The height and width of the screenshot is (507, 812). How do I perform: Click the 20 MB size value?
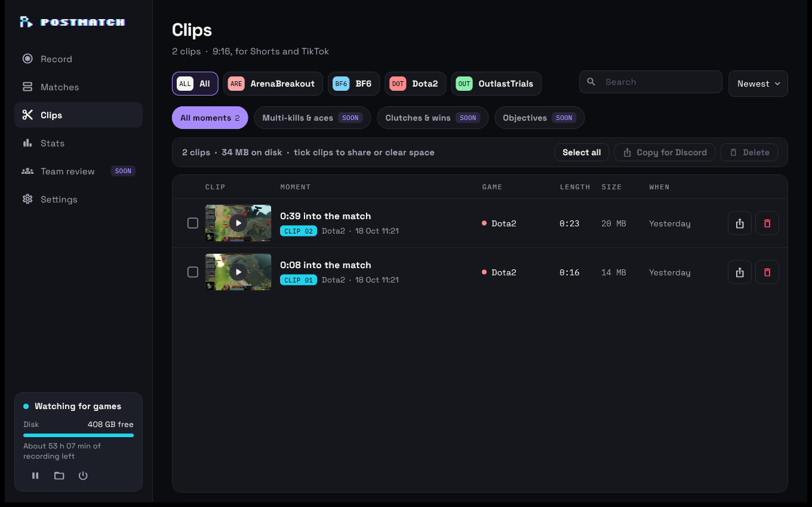click(x=614, y=223)
